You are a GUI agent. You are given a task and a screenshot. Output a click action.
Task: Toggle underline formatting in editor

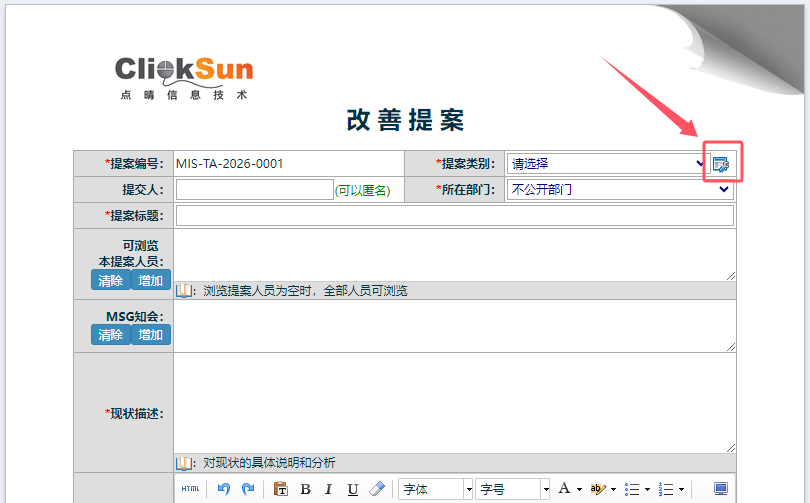pyautogui.click(x=352, y=489)
